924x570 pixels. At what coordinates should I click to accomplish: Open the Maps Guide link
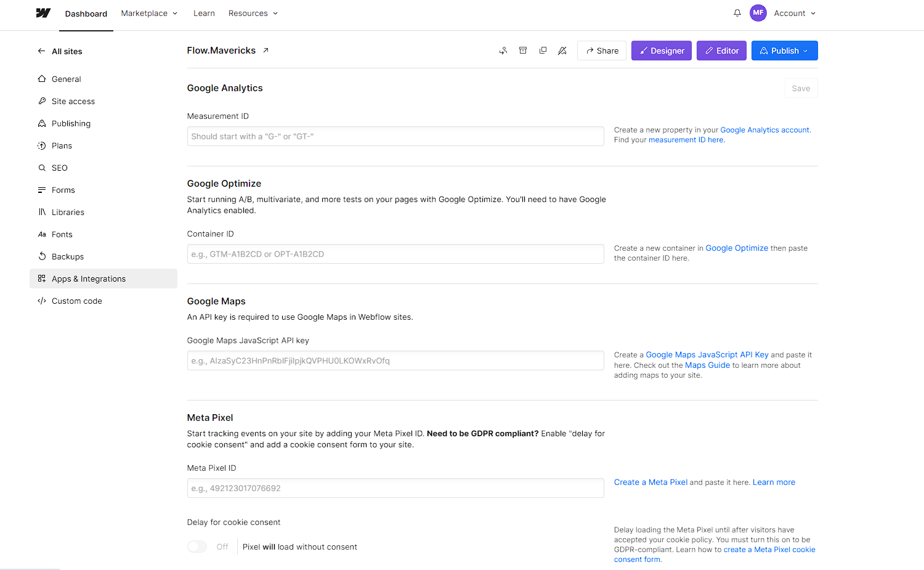(707, 365)
